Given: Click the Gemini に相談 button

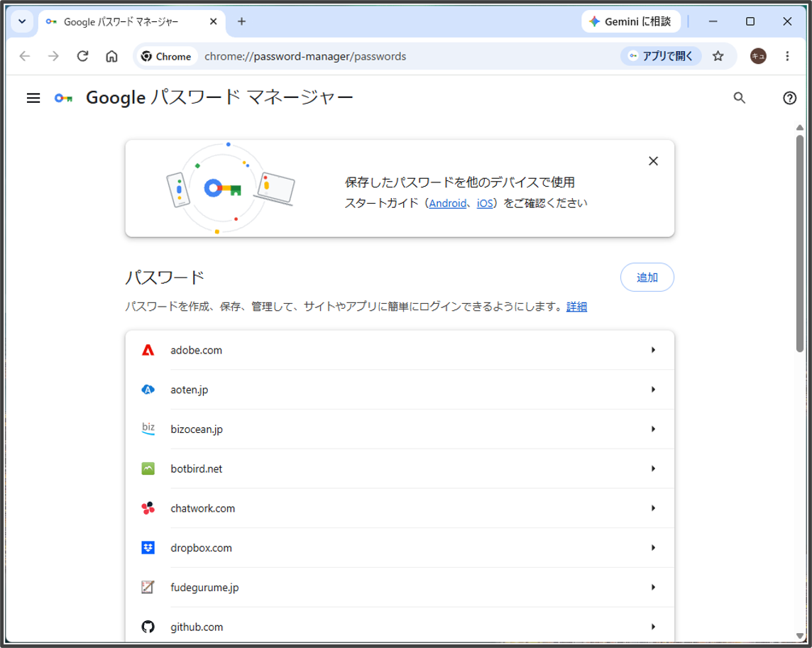Looking at the screenshot, I should pos(631,22).
